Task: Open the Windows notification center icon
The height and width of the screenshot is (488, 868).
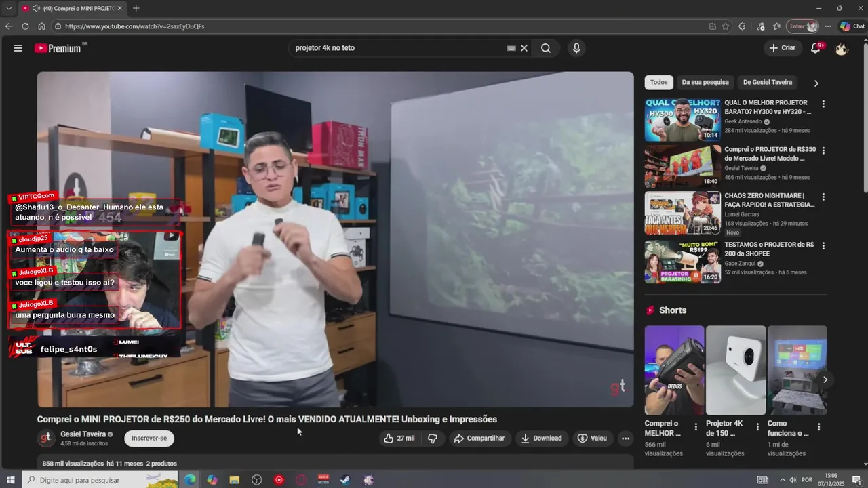Action: point(856,480)
